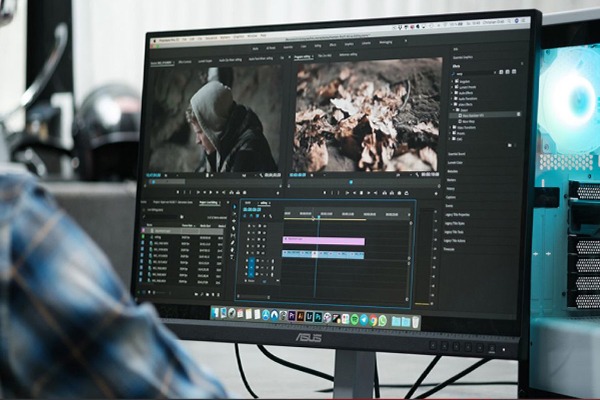The width and height of the screenshot is (600, 400).
Task: Click the hooded person Source monitor preview
Action: click(x=215, y=119)
